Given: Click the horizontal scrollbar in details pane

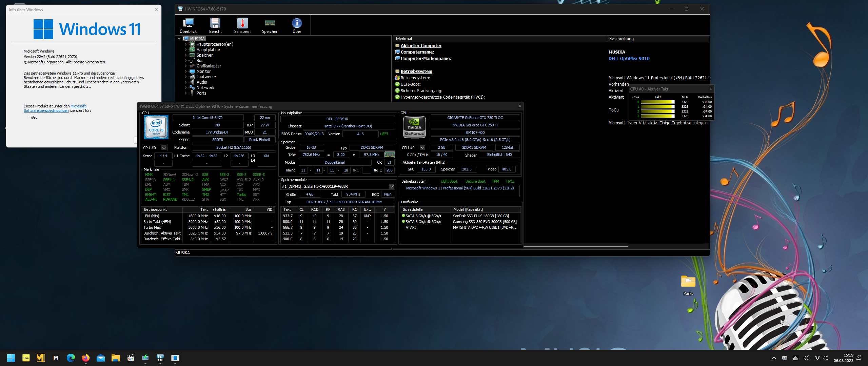Looking at the screenshot, I should (x=576, y=246).
